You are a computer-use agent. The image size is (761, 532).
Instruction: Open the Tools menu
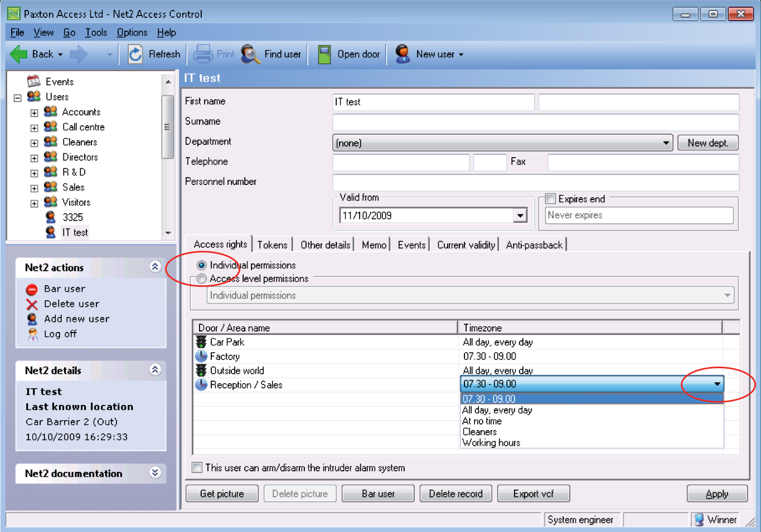pos(96,32)
